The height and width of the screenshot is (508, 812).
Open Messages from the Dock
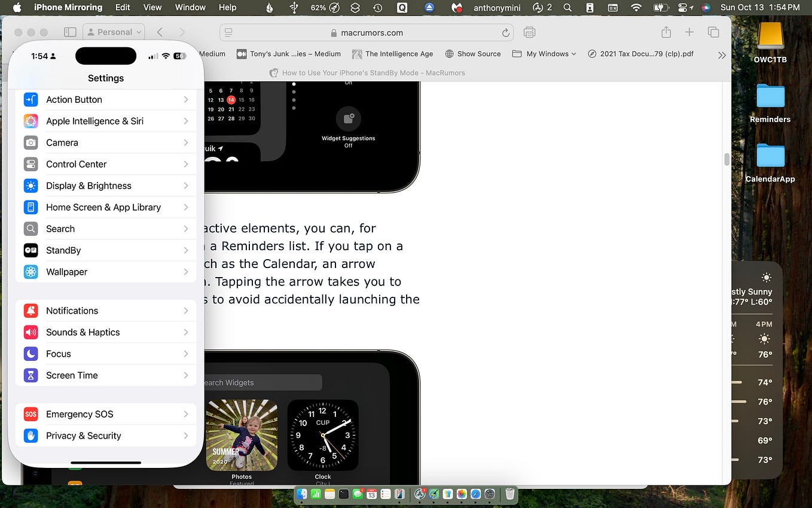click(358, 494)
